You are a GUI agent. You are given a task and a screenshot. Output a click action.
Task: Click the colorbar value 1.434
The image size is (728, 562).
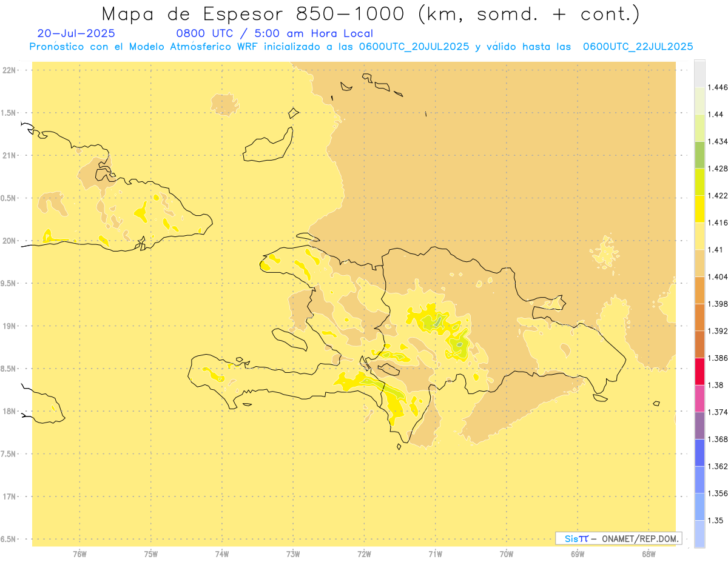point(718,141)
